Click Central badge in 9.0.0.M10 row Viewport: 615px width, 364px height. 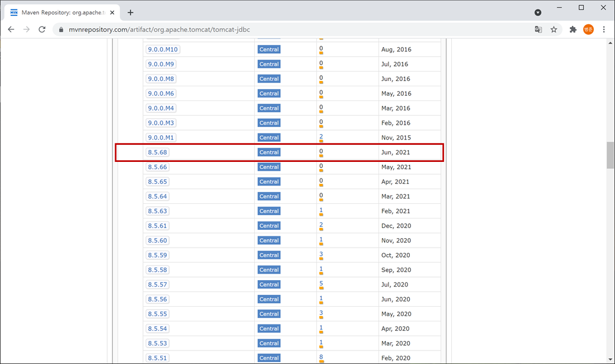(269, 50)
